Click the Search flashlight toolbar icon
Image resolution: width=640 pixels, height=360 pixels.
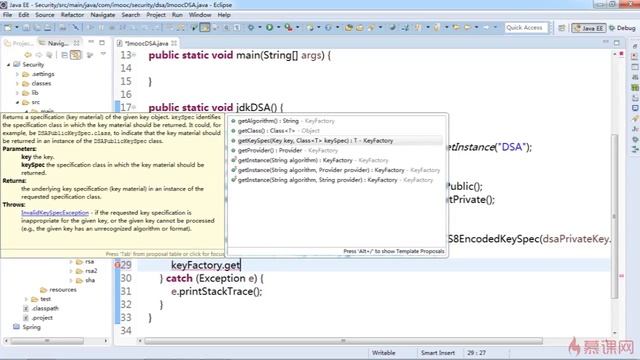click(371, 28)
